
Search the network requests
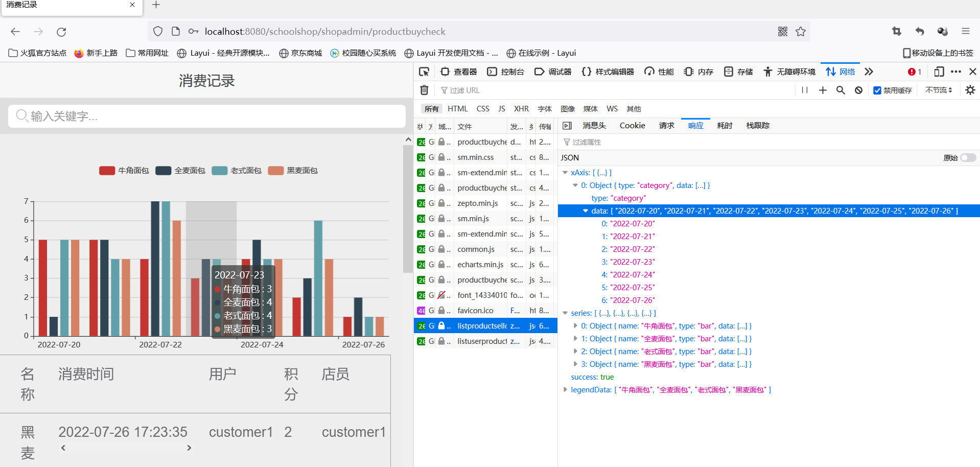click(x=841, y=90)
